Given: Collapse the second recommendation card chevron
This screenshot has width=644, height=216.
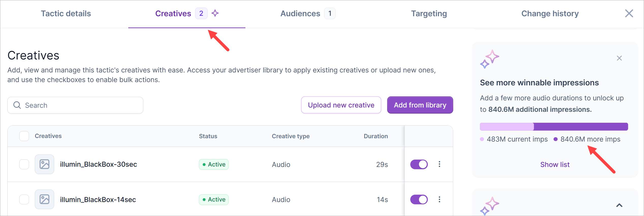Looking at the screenshot, I should pyautogui.click(x=619, y=205).
